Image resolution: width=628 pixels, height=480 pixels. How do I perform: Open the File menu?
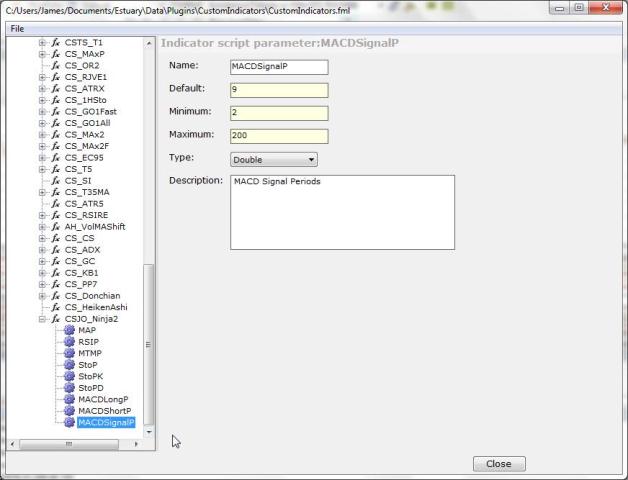[17, 29]
